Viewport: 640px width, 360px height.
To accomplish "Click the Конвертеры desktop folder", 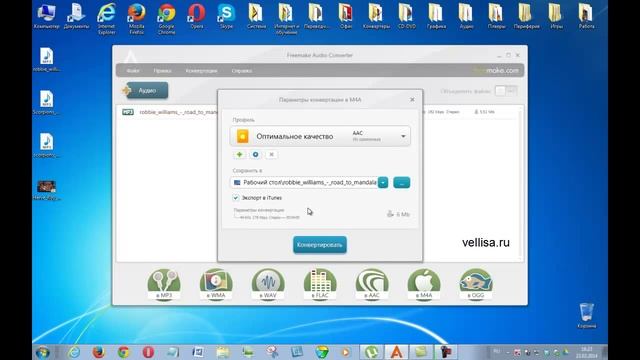I will tap(376, 16).
